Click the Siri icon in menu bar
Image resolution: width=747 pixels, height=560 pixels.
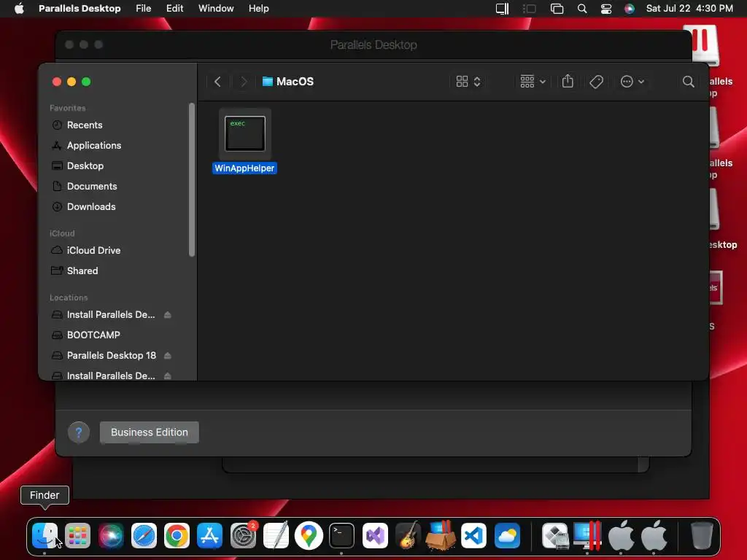click(x=630, y=9)
